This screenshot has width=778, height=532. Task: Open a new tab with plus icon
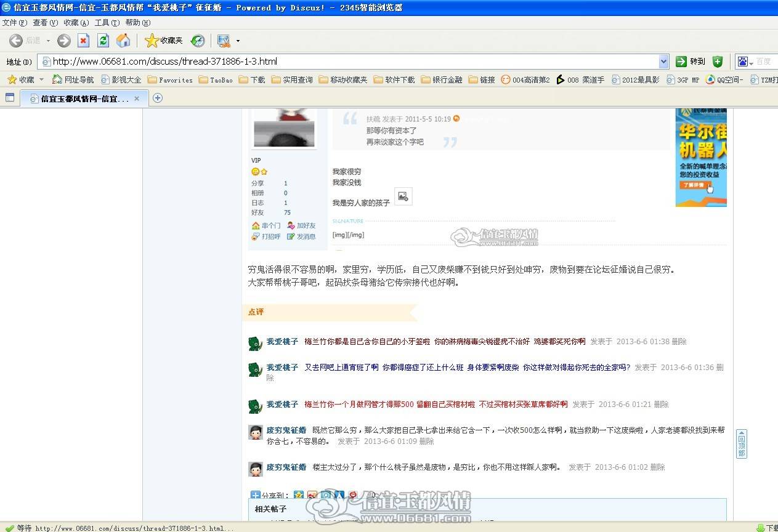pyautogui.click(x=158, y=98)
